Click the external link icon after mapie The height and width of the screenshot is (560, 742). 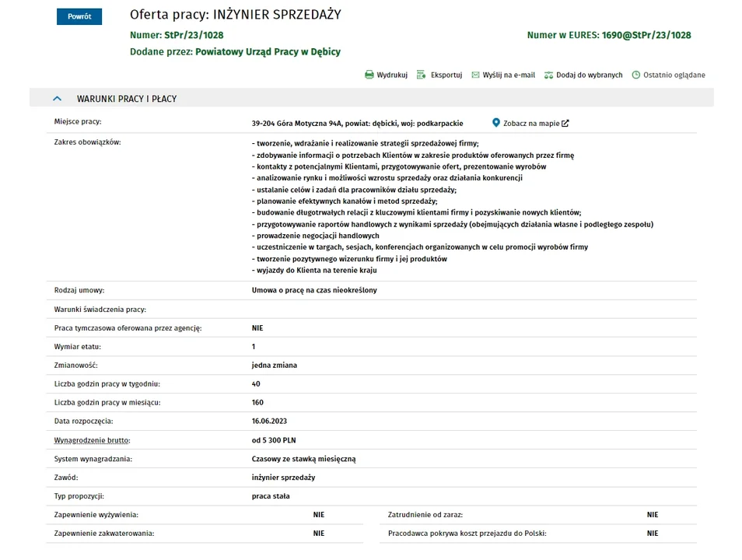(565, 123)
